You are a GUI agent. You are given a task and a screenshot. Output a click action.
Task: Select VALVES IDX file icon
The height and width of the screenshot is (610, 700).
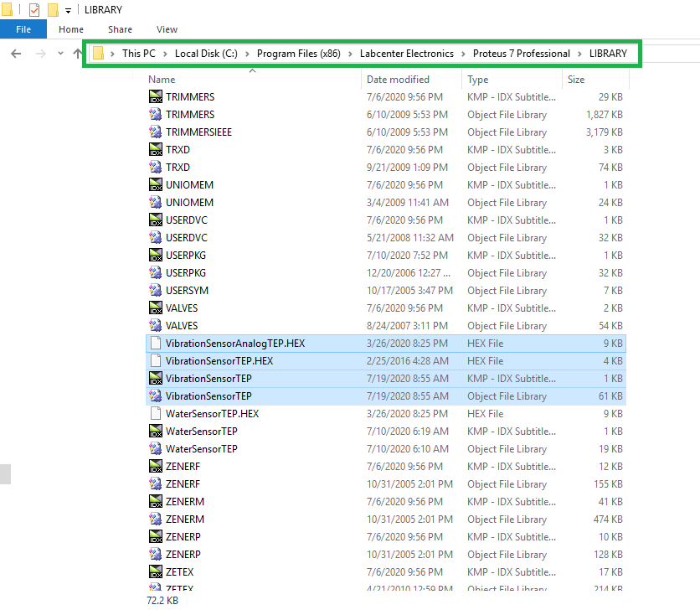[x=156, y=308]
